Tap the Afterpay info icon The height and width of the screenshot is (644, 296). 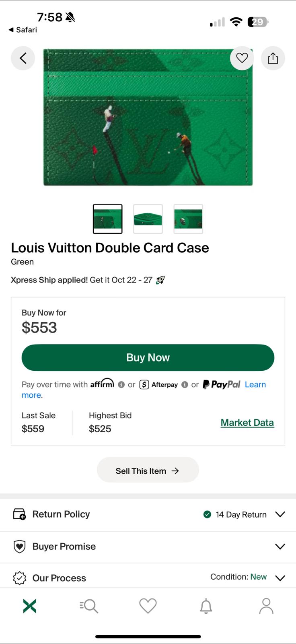[185, 385]
